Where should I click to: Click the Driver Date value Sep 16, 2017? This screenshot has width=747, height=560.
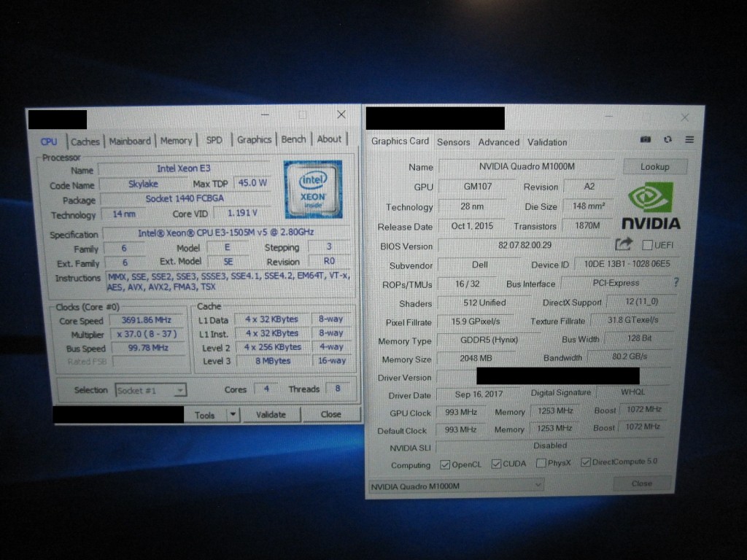479,394
